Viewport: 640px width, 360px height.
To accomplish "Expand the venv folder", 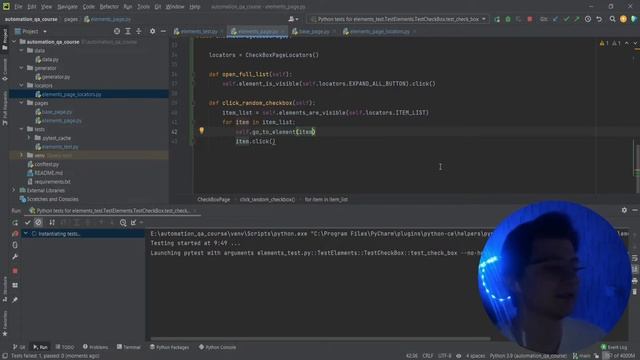I will pos(22,155).
